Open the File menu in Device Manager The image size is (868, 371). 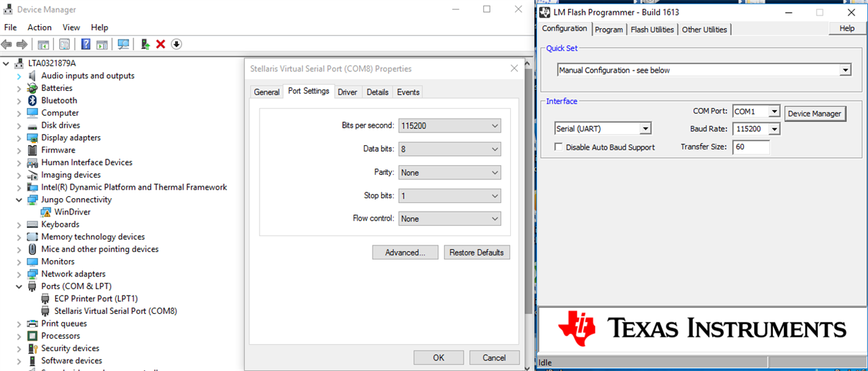click(11, 28)
